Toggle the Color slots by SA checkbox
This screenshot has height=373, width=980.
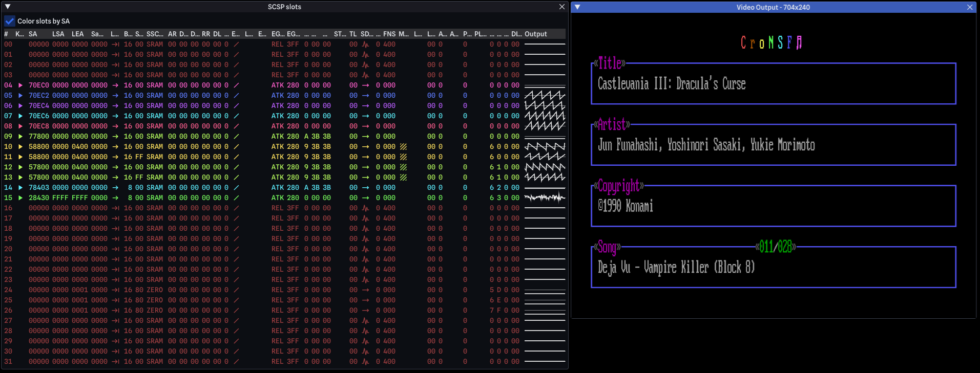pyautogui.click(x=10, y=21)
